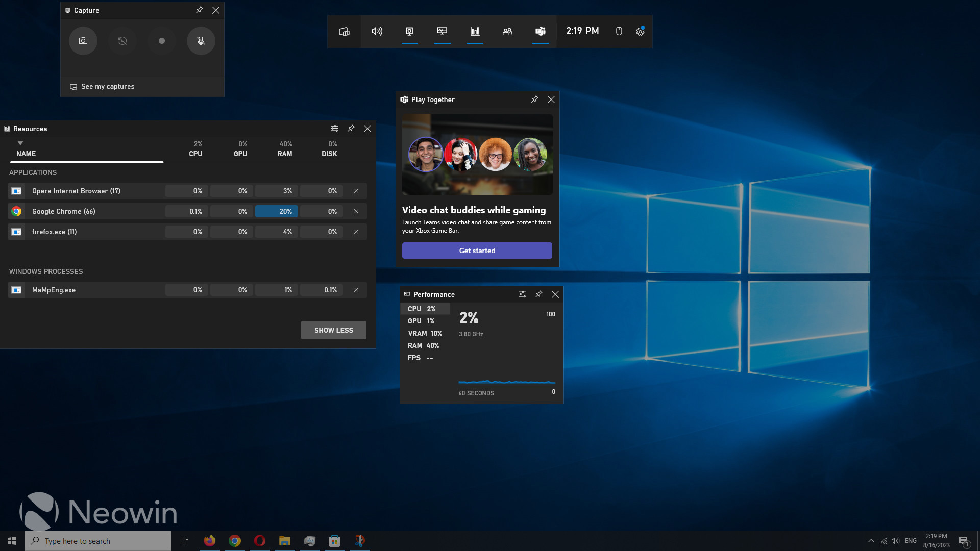This screenshot has height=551, width=980.
Task: Expand SHOW LESS to collapse Resources list
Action: pyautogui.click(x=333, y=330)
